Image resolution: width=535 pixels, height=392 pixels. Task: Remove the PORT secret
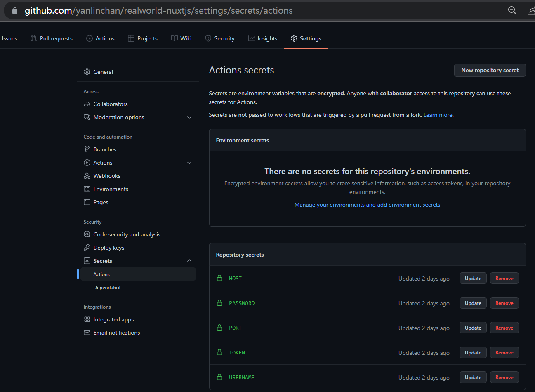click(504, 328)
